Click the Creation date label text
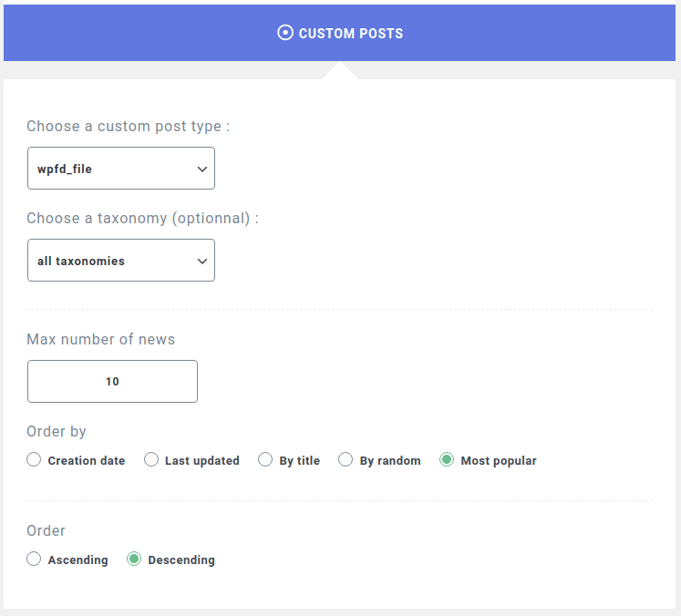Image resolution: width=681 pixels, height=616 pixels. tap(87, 460)
